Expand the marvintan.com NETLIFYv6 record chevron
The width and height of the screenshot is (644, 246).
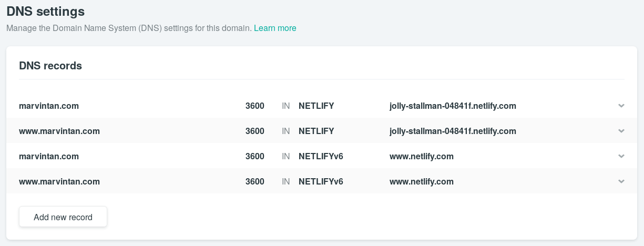(621, 156)
